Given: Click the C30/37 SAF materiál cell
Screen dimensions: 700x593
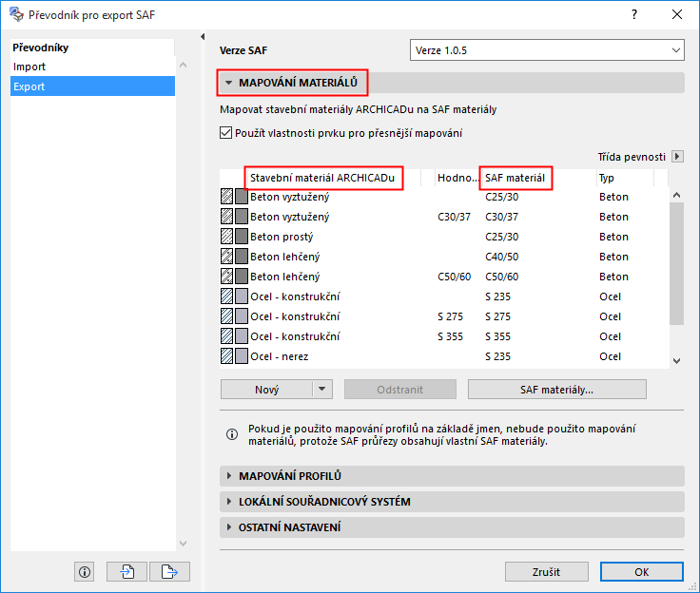Looking at the screenshot, I should tap(502, 217).
